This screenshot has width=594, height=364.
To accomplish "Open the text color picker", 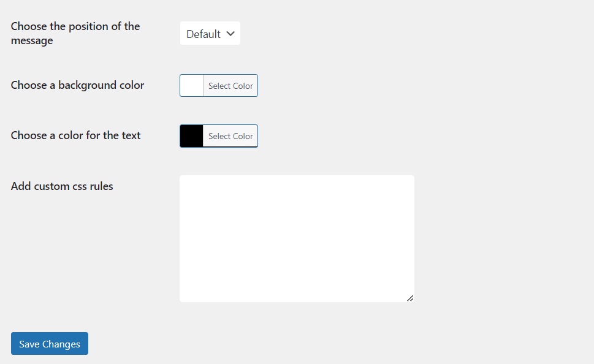I will pos(230,136).
